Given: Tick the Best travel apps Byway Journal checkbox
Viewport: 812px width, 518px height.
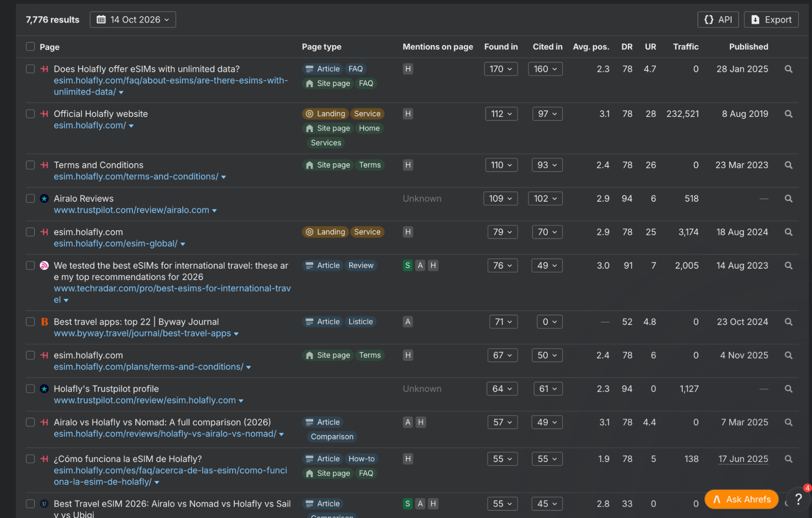Looking at the screenshot, I should coord(30,322).
